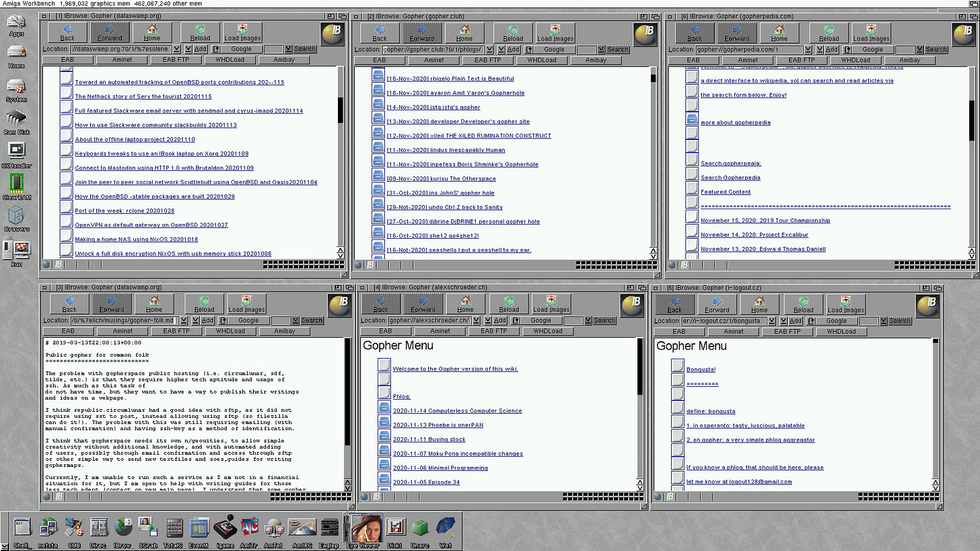Viewport: 980px width, 551px height.
Task: Open location history dropdown in gopher.club window
Action: (x=489, y=49)
